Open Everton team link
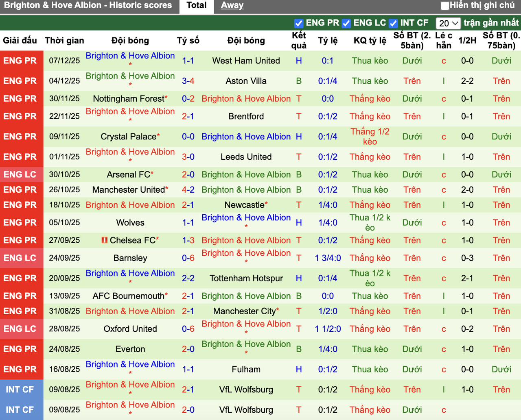Viewport: 521px width, 420px height. point(130,349)
